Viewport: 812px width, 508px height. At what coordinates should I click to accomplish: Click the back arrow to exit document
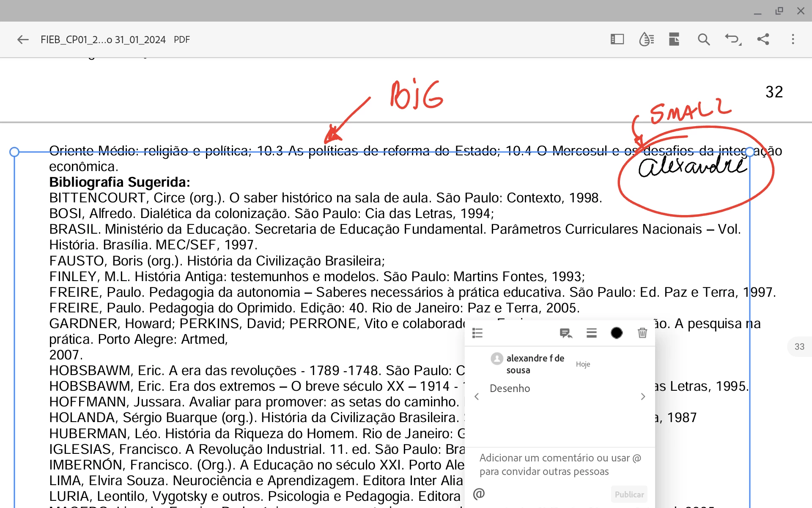(x=23, y=40)
